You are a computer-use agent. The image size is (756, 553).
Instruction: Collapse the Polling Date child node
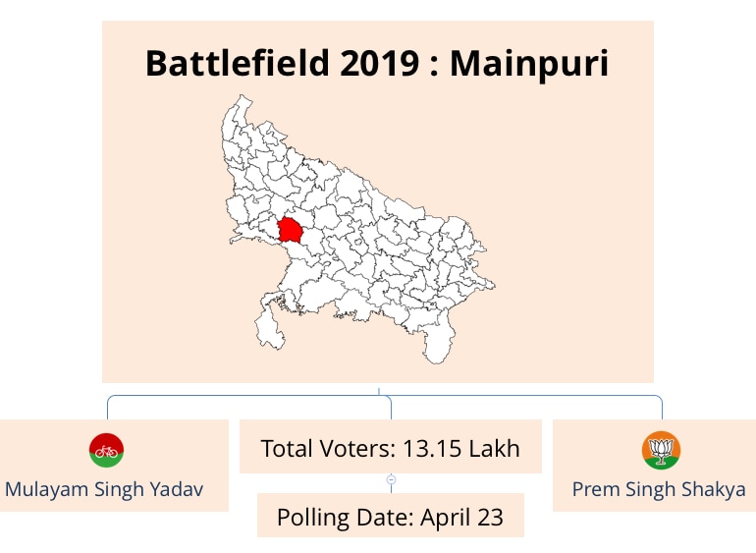391,480
